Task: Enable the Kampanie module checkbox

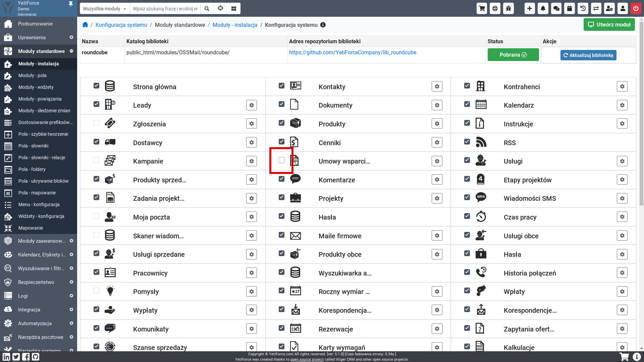Action: (x=96, y=160)
